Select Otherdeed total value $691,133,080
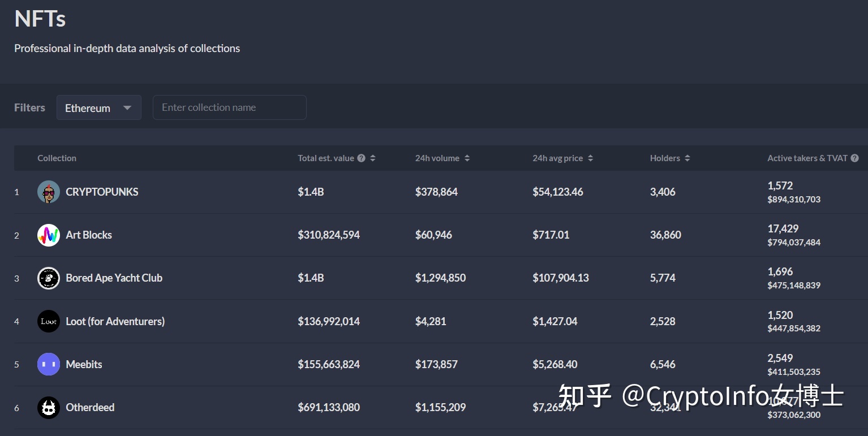 click(x=329, y=408)
